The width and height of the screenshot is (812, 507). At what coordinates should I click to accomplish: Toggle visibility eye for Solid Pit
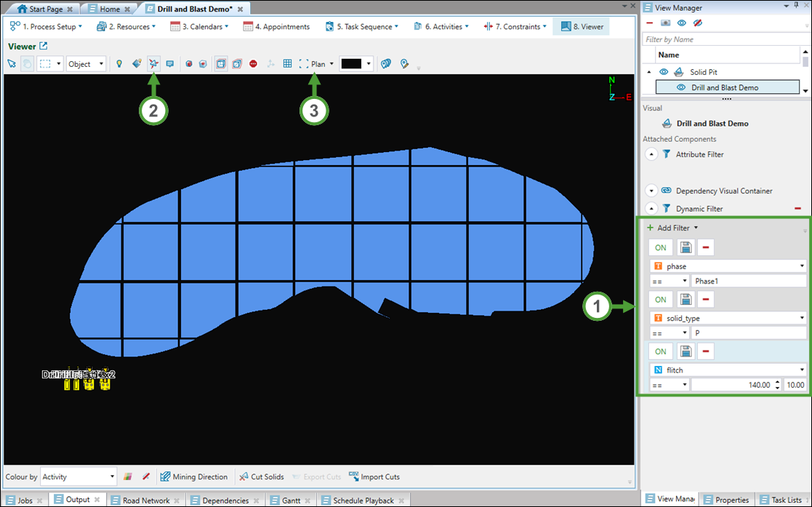pyautogui.click(x=664, y=72)
